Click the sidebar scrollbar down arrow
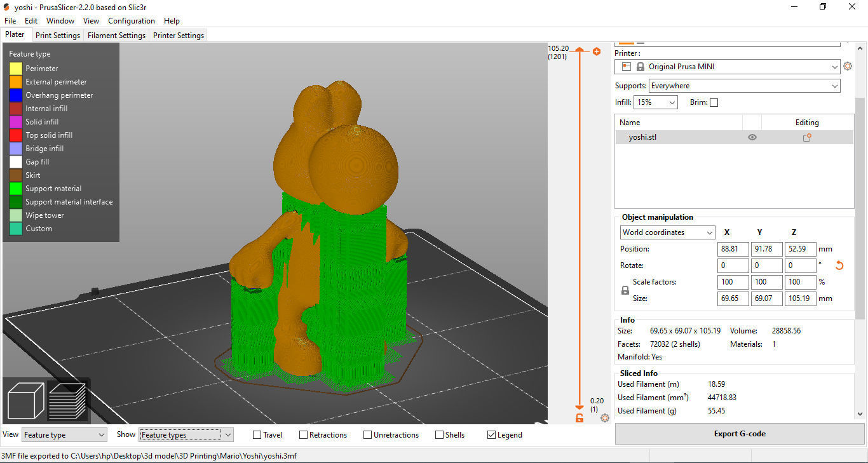This screenshot has height=463, width=868. (x=861, y=413)
